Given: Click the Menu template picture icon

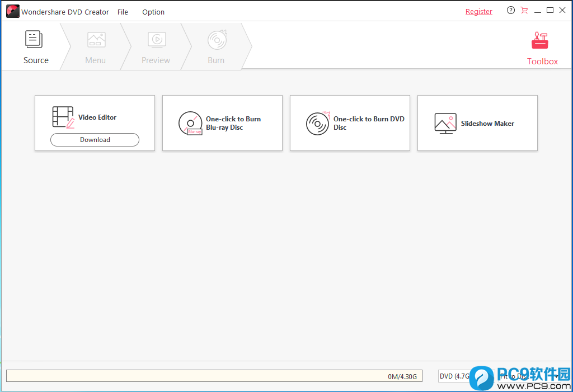Looking at the screenshot, I should [96, 40].
